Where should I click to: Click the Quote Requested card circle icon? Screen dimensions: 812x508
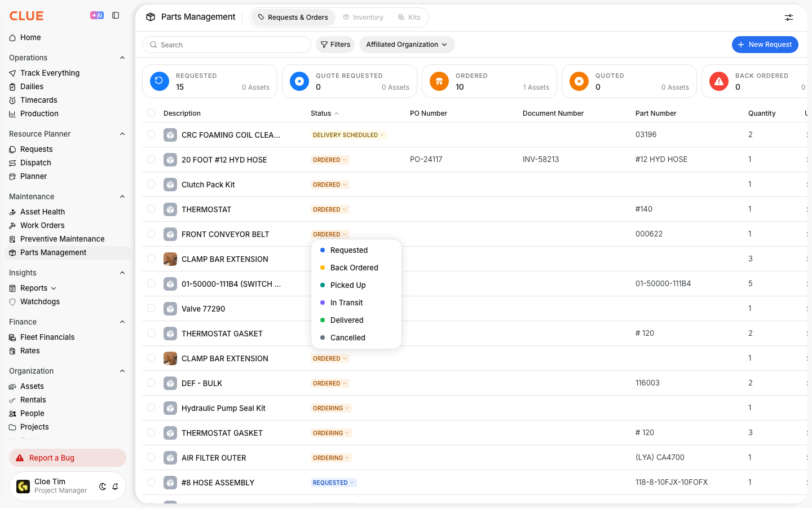coord(299,81)
